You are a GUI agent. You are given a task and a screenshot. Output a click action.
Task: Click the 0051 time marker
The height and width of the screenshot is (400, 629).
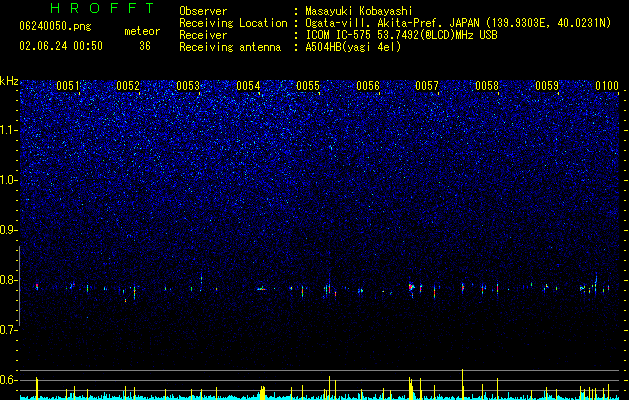pyautogui.click(x=68, y=86)
